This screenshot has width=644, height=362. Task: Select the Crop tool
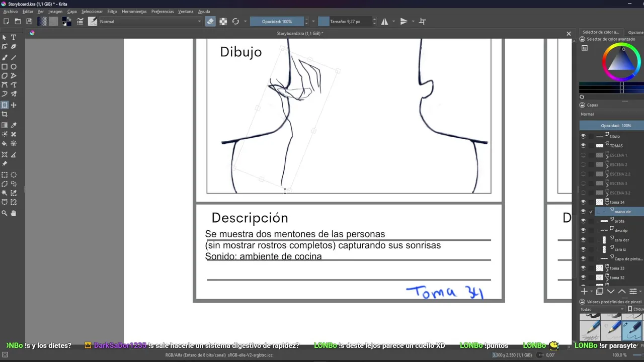coord(5,115)
